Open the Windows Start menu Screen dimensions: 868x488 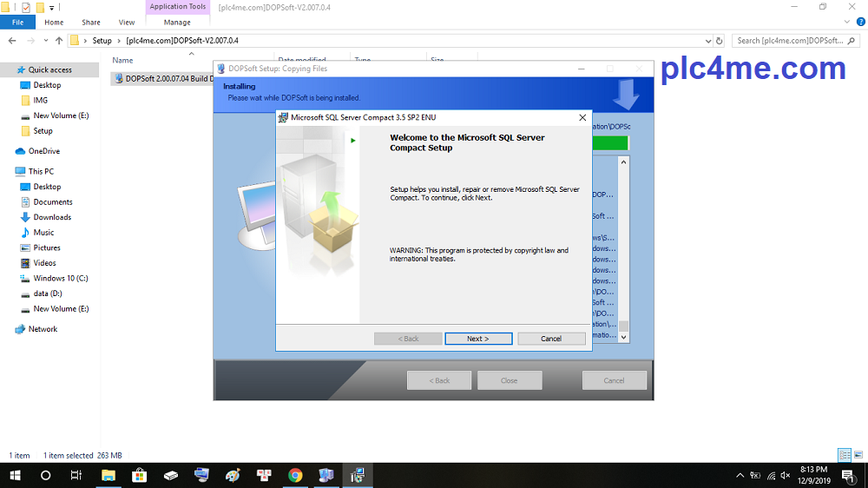[15, 475]
